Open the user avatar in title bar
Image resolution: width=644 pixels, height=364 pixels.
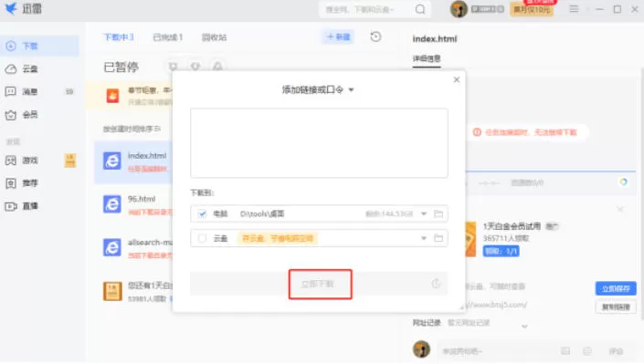coord(459,9)
